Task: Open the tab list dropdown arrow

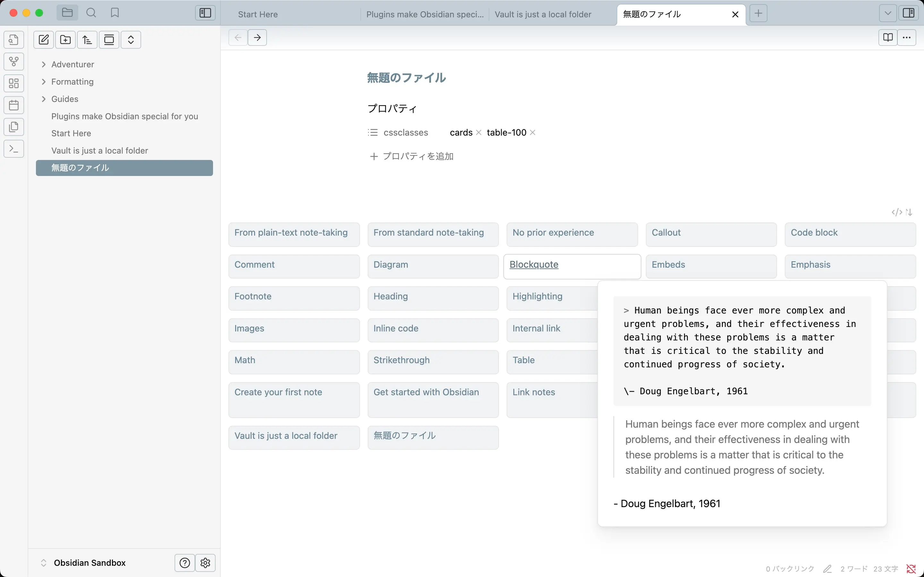Action: [x=888, y=13]
